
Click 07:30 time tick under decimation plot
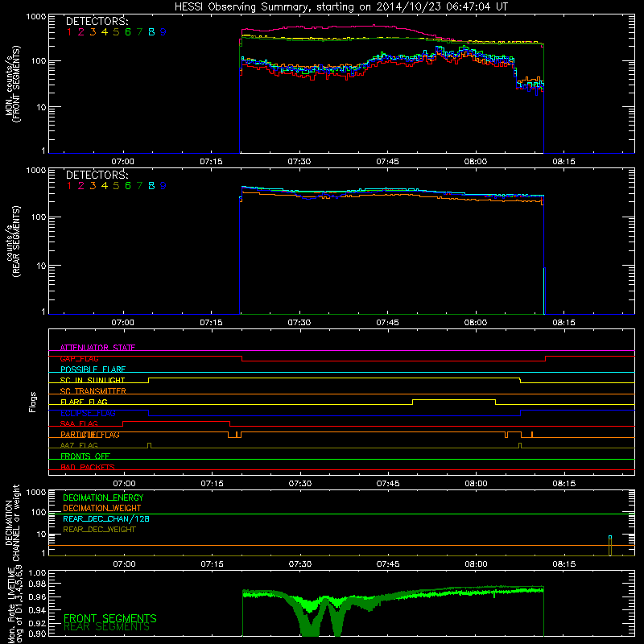point(300,564)
